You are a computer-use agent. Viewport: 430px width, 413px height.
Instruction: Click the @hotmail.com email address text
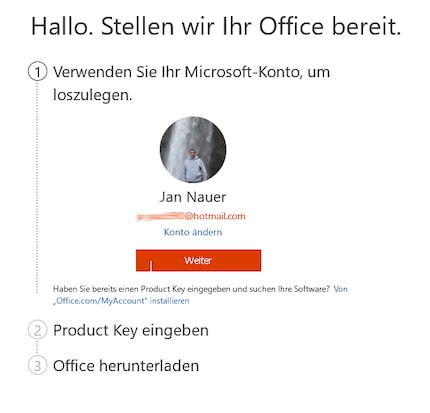(215, 216)
